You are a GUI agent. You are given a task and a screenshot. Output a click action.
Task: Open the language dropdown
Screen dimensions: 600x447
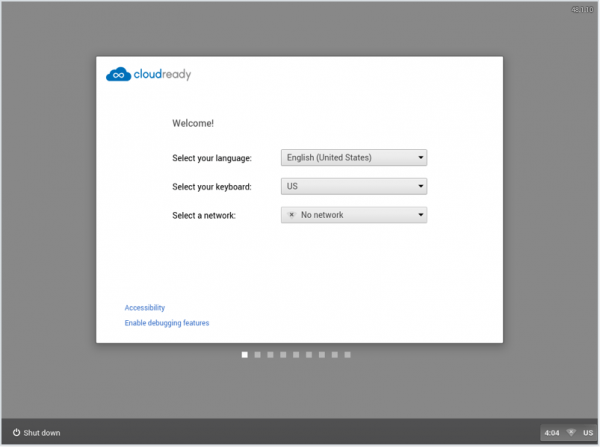click(354, 158)
